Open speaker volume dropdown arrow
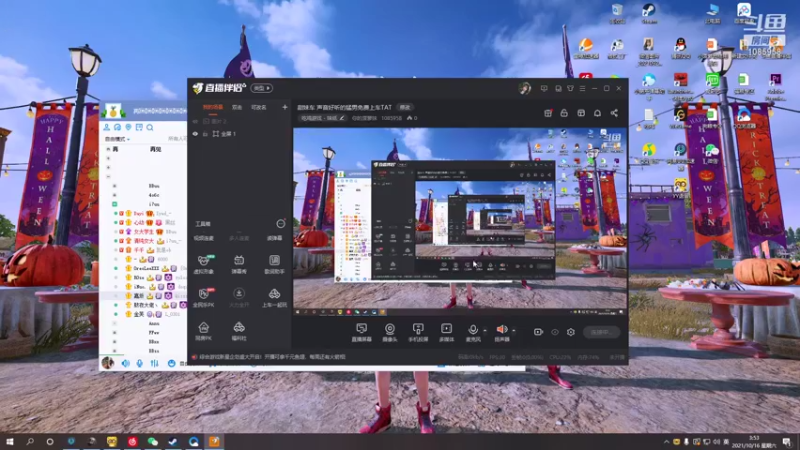800x450 pixels. 513,331
